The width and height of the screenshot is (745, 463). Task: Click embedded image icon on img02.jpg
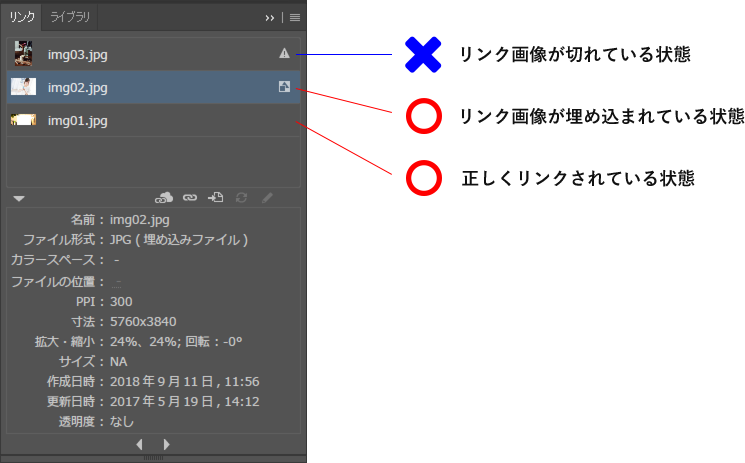(x=284, y=87)
